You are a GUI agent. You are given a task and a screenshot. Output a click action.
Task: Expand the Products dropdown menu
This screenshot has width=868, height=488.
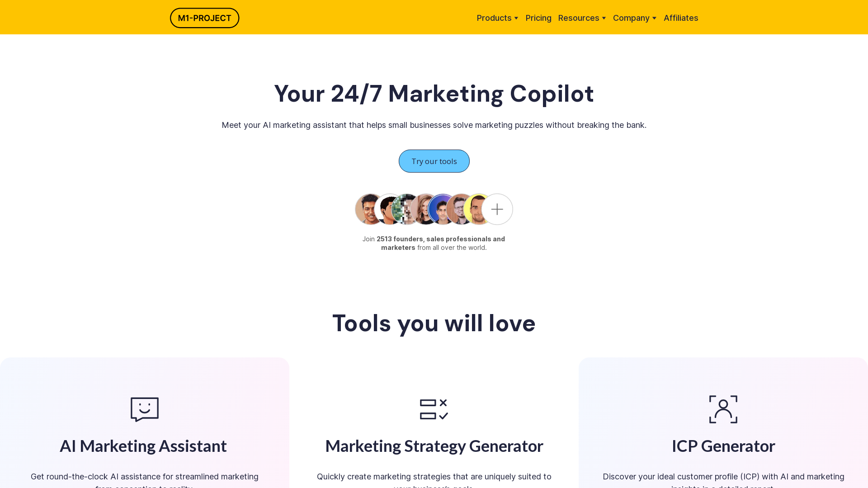(497, 18)
